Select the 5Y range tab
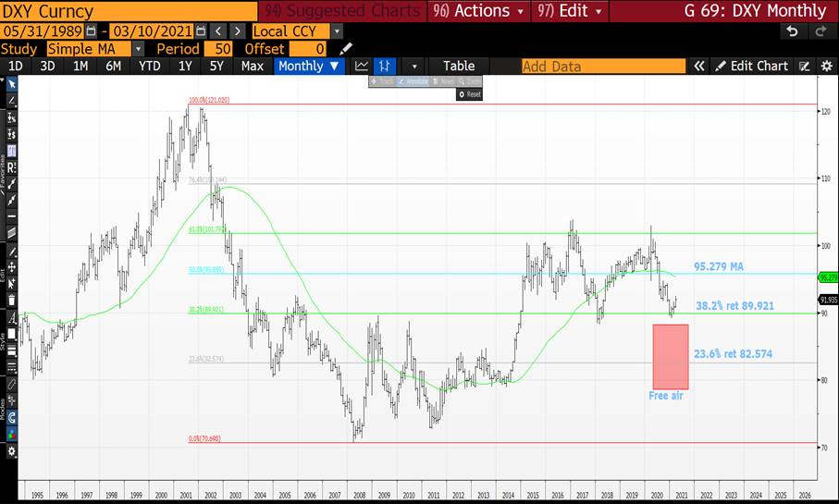The height and width of the screenshot is (504, 839). (216, 67)
